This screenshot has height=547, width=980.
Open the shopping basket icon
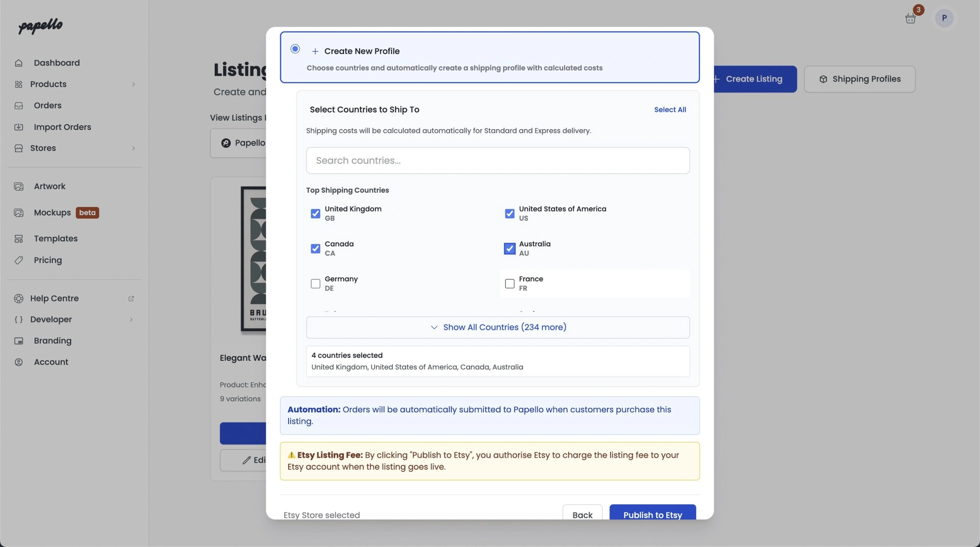(910, 18)
